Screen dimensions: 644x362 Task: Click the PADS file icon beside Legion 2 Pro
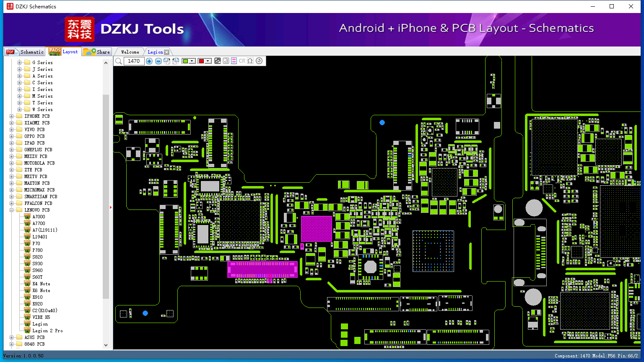pyautogui.click(x=27, y=331)
